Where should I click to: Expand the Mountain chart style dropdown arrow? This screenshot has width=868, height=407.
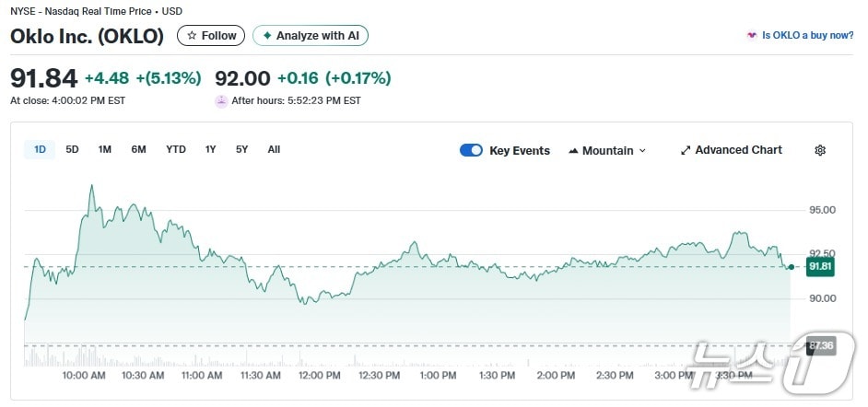642,151
